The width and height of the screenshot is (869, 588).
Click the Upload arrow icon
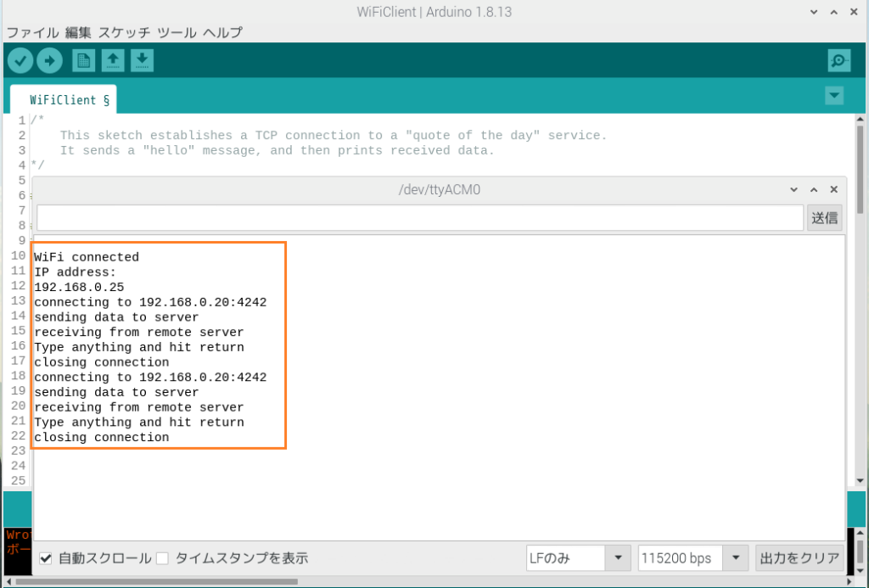pyautogui.click(x=50, y=60)
